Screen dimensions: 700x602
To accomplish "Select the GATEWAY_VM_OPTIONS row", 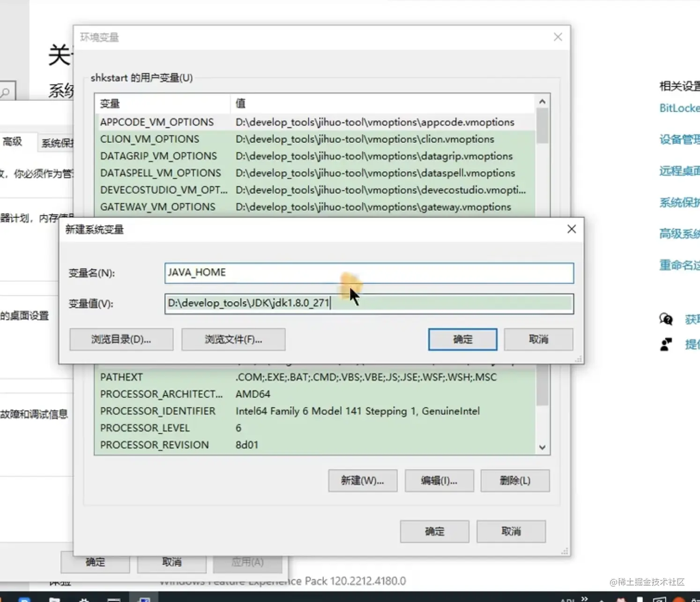I will pyautogui.click(x=314, y=207).
